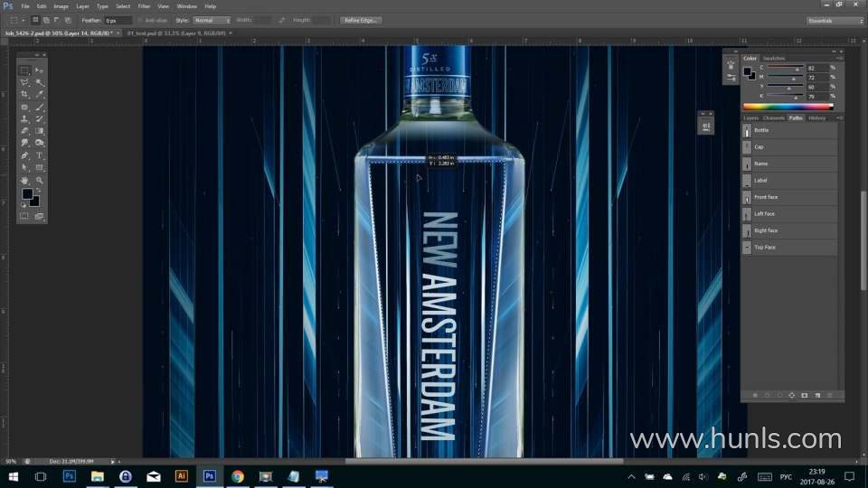868x488 pixels.
Task: Select the Rectangular Marquee tool
Action: pos(24,70)
